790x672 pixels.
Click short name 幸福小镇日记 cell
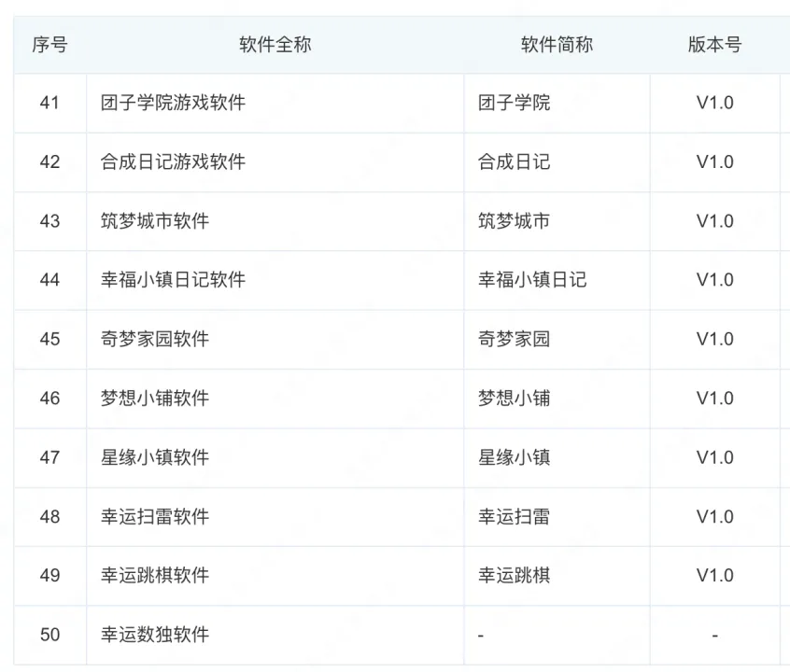tap(532, 280)
